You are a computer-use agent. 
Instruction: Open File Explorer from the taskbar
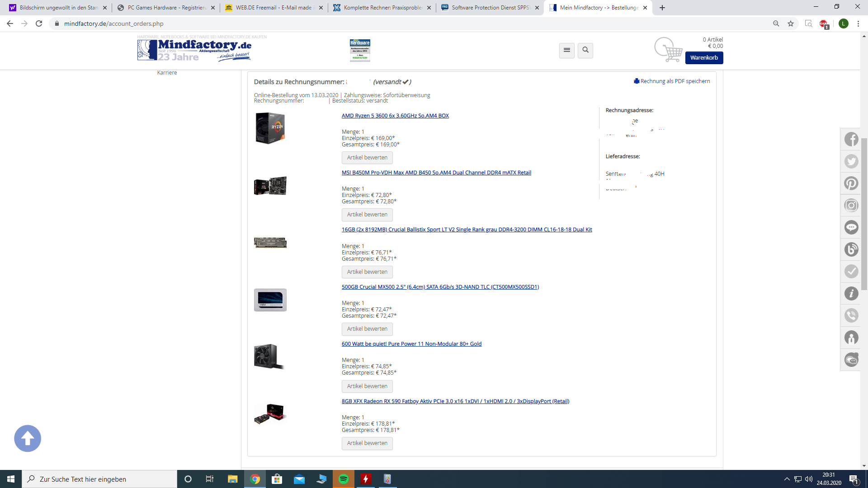point(232,479)
